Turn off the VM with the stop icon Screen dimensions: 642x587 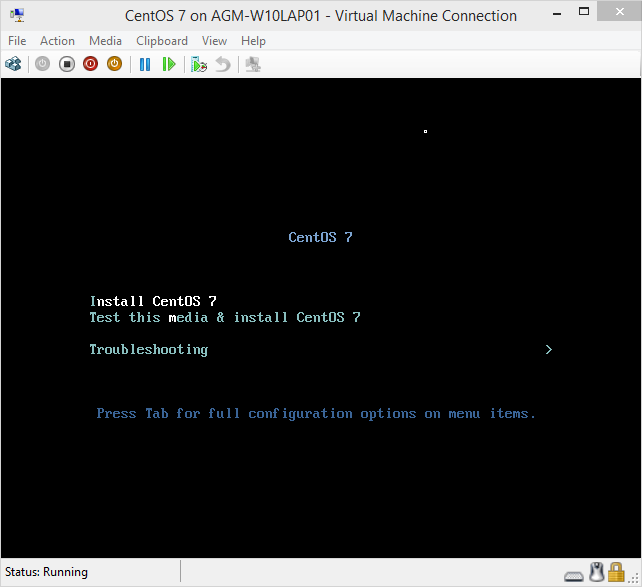coord(66,64)
